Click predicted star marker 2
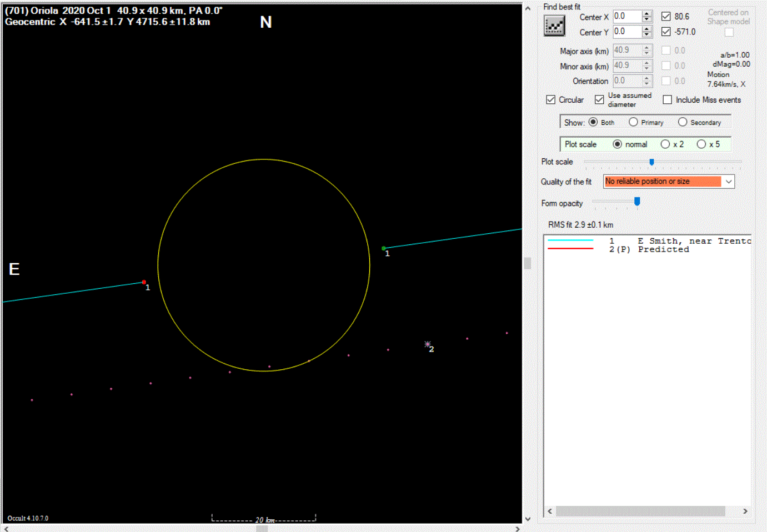Viewport: 767px width, 532px height. [x=427, y=344]
